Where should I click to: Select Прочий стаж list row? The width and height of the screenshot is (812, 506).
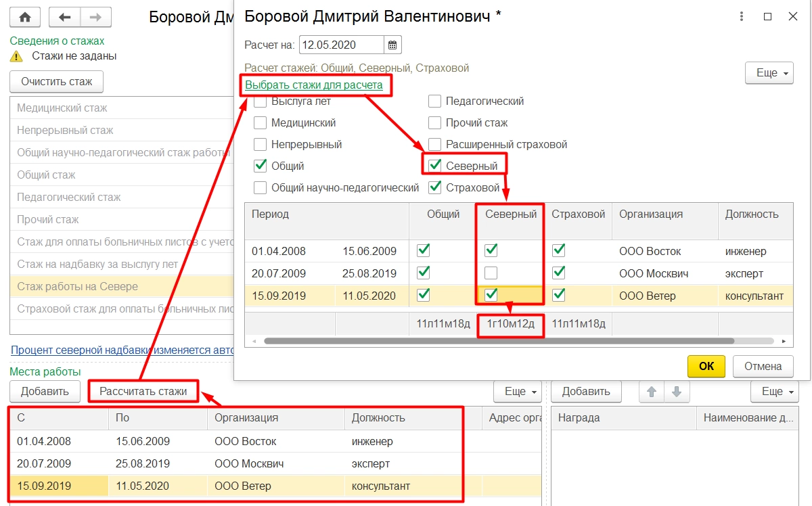122,220
